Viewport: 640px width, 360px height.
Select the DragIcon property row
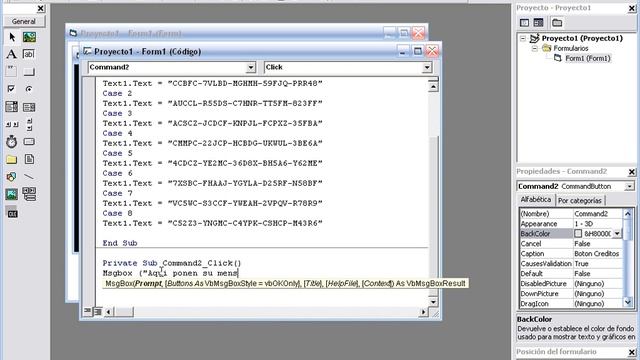(571, 304)
